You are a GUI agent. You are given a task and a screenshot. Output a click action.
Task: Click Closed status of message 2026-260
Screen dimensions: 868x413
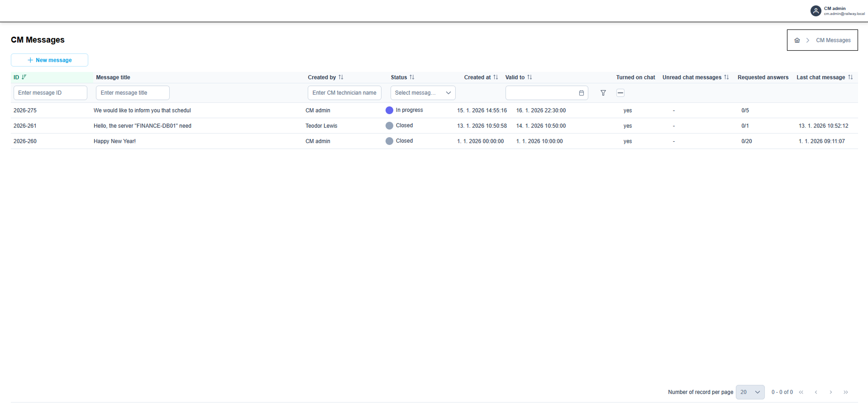tap(399, 141)
